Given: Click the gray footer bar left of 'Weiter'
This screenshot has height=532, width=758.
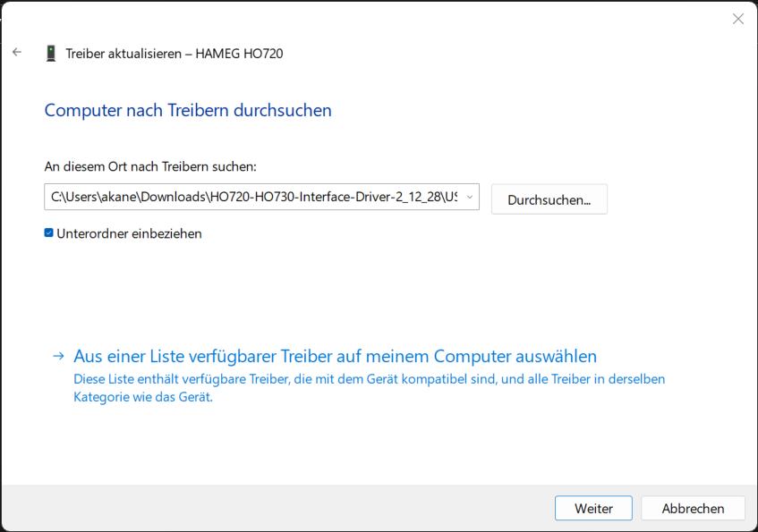Looking at the screenshot, I should click(x=268, y=508).
